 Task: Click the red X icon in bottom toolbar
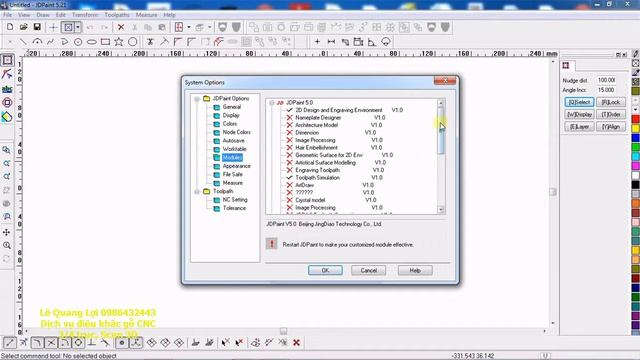(297, 343)
